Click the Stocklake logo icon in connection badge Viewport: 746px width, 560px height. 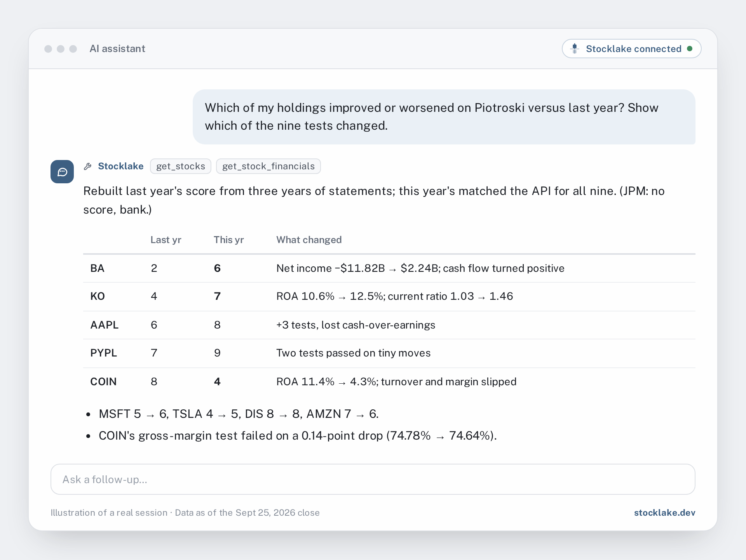click(x=575, y=49)
